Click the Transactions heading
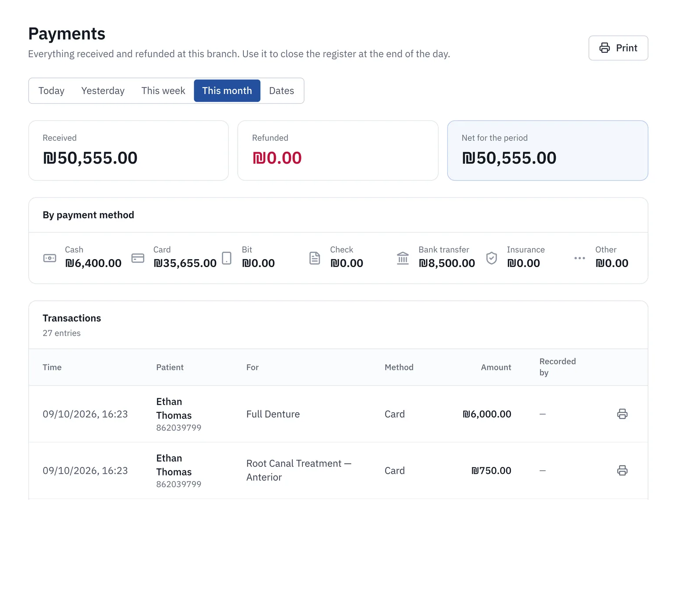676x616 pixels. pyautogui.click(x=72, y=318)
